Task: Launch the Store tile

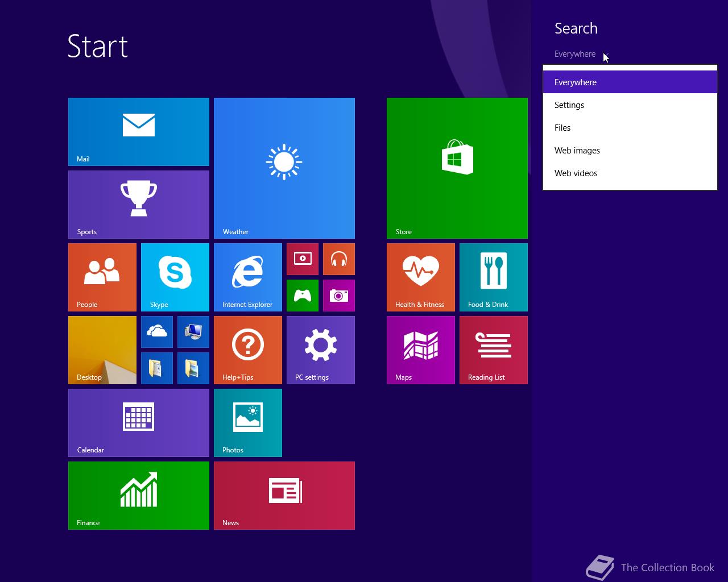Action: click(457, 168)
